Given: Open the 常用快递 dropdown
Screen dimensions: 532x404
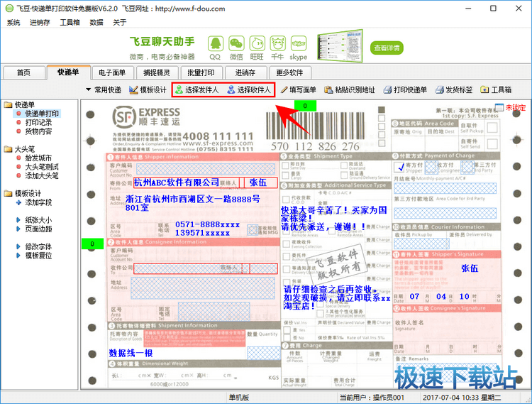Looking at the screenshot, I should point(104,90).
